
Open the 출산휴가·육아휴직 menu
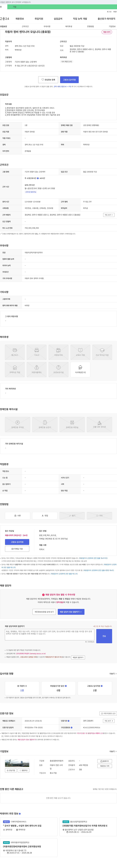click(107, 19)
